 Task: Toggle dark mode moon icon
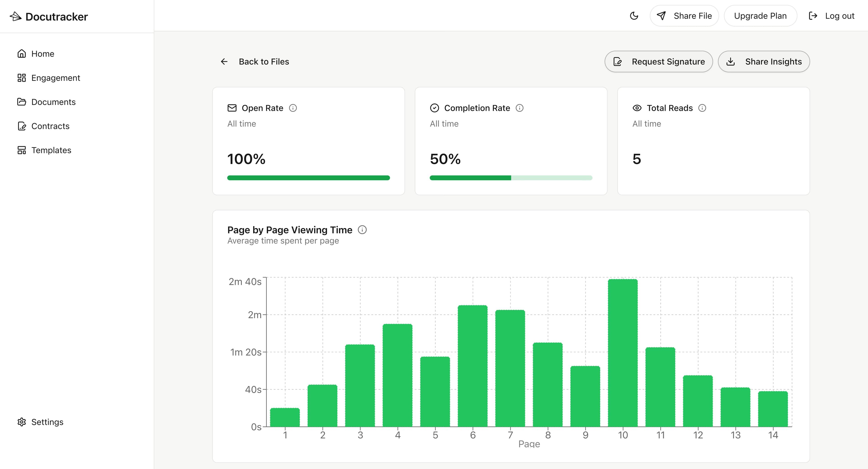point(634,16)
